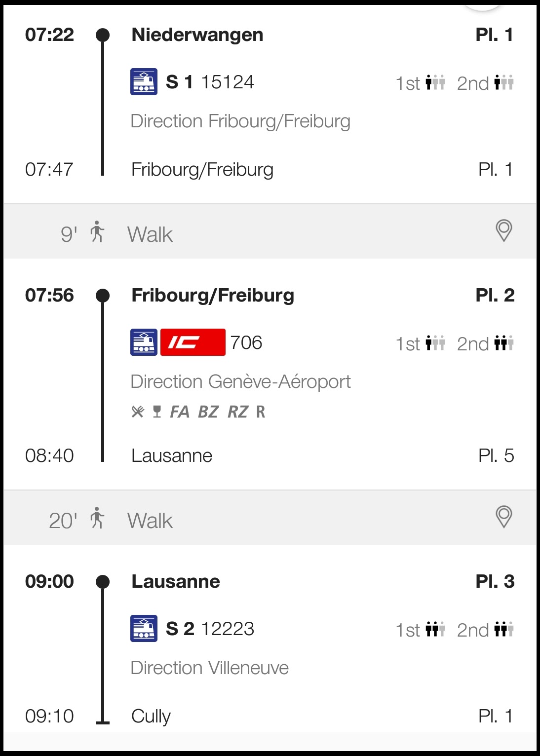Tap the 1st class occupancy icon for IC 706
Image resolution: width=540 pixels, height=756 pixels.
pos(435,343)
